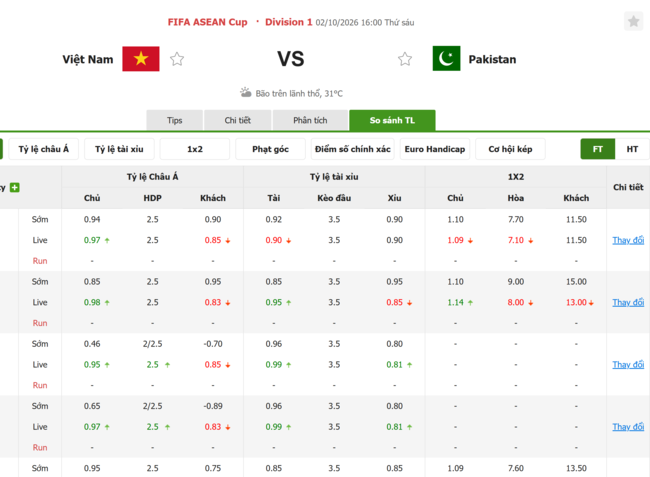Switch to HT half-time odds

(632, 149)
